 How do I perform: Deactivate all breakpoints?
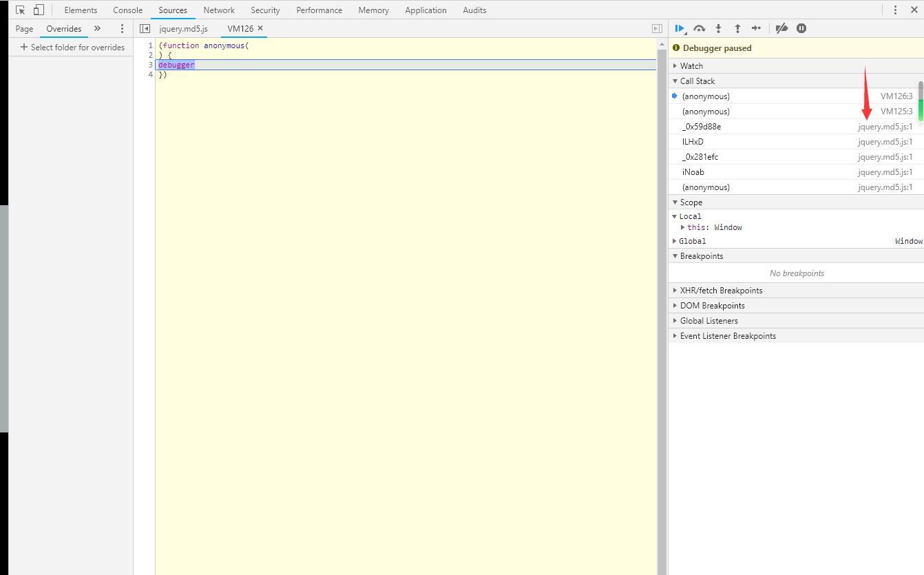click(781, 28)
